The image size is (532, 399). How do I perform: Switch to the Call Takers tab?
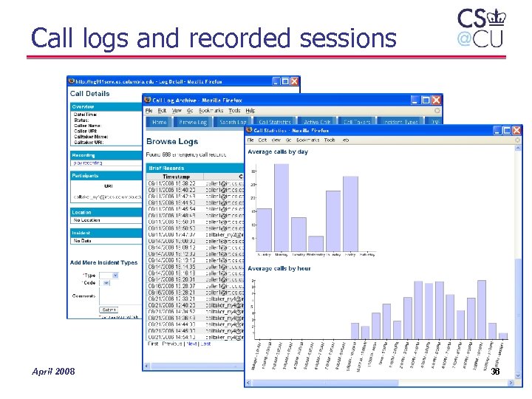point(357,121)
